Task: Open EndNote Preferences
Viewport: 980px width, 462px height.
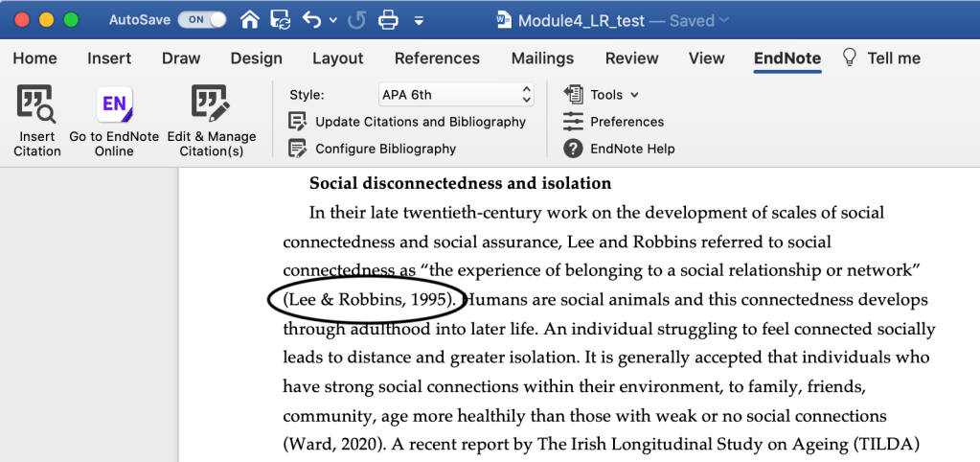Action: point(627,122)
